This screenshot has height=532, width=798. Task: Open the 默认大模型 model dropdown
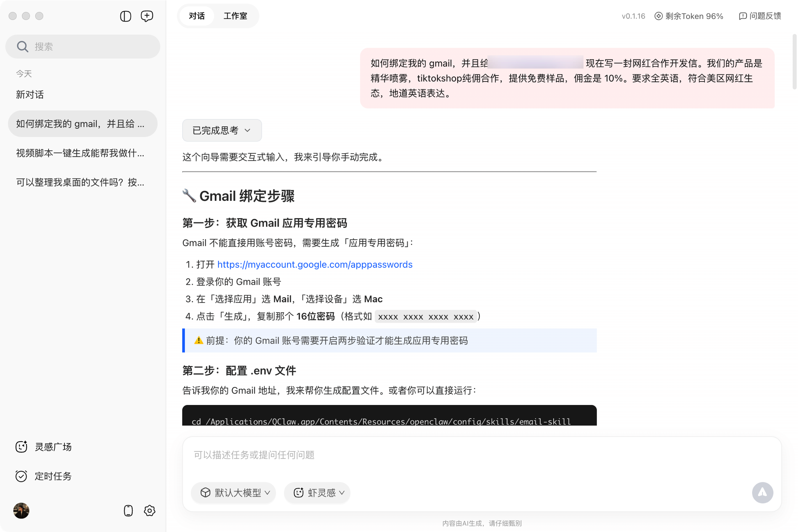click(234, 492)
